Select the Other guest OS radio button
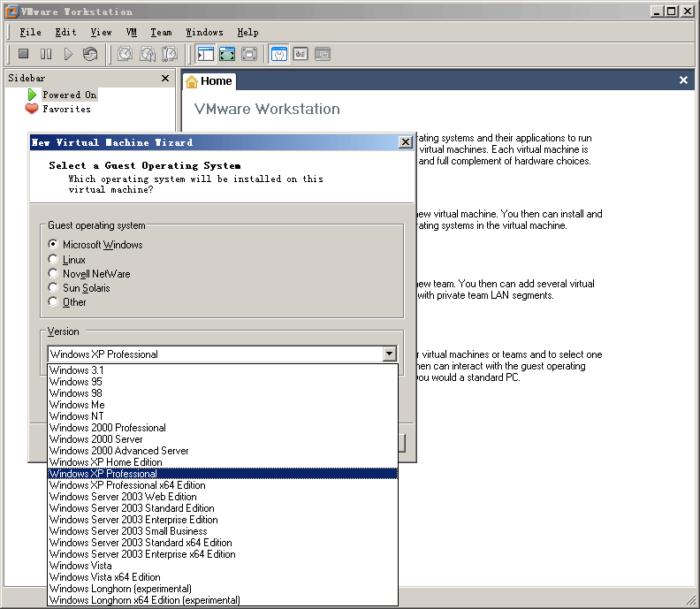The width and height of the screenshot is (700, 609). click(x=53, y=301)
